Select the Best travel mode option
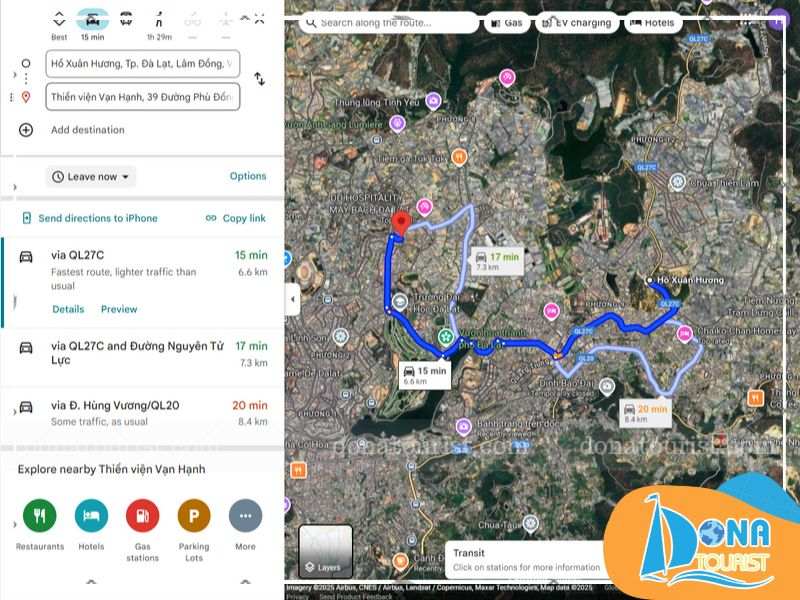This screenshot has height=600, width=800. pyautogui.click(x=59, y=24)
